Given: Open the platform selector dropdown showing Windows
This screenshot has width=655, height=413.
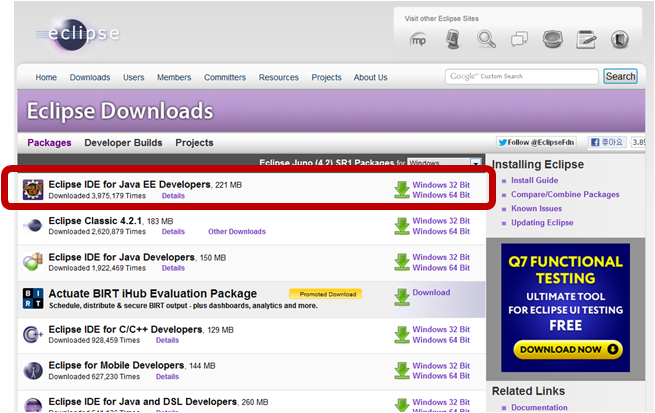Looking at the screenshot, I should click(444, 163).
